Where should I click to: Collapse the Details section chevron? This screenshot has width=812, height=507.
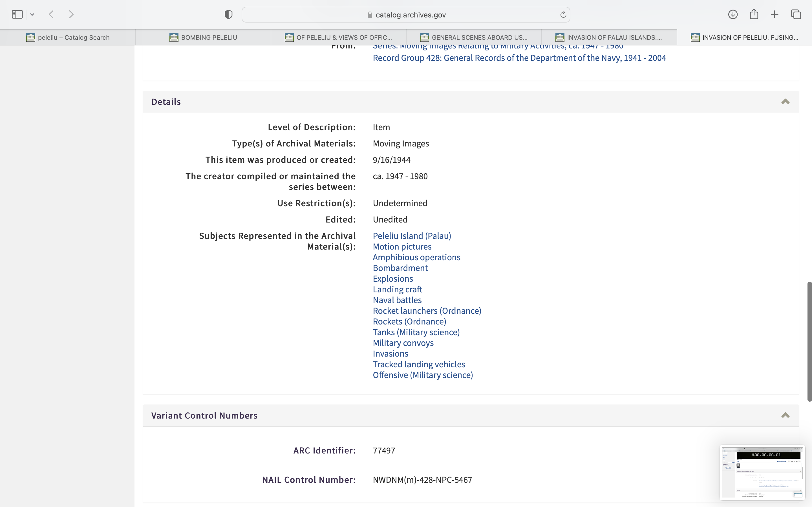coord(785,102)
